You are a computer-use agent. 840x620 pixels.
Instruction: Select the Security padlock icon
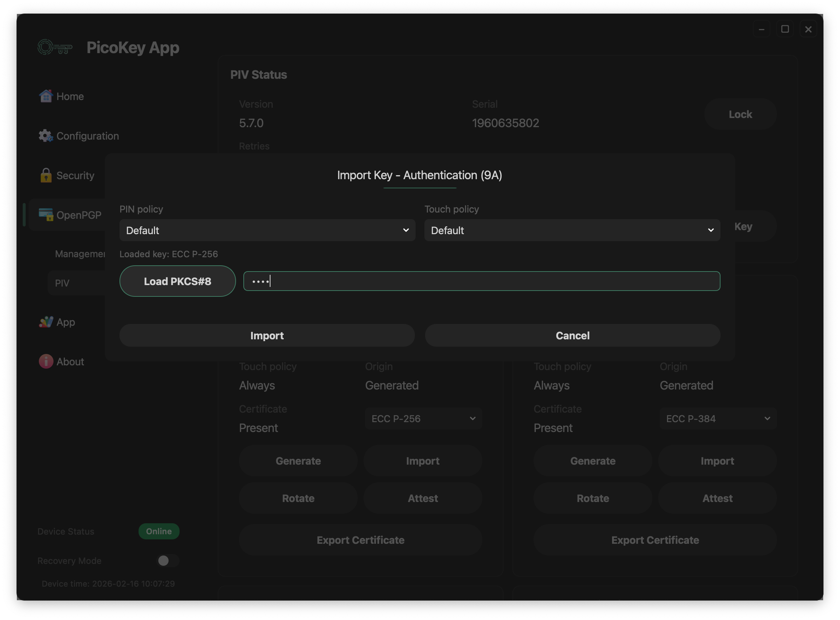[x=46, y=175]
